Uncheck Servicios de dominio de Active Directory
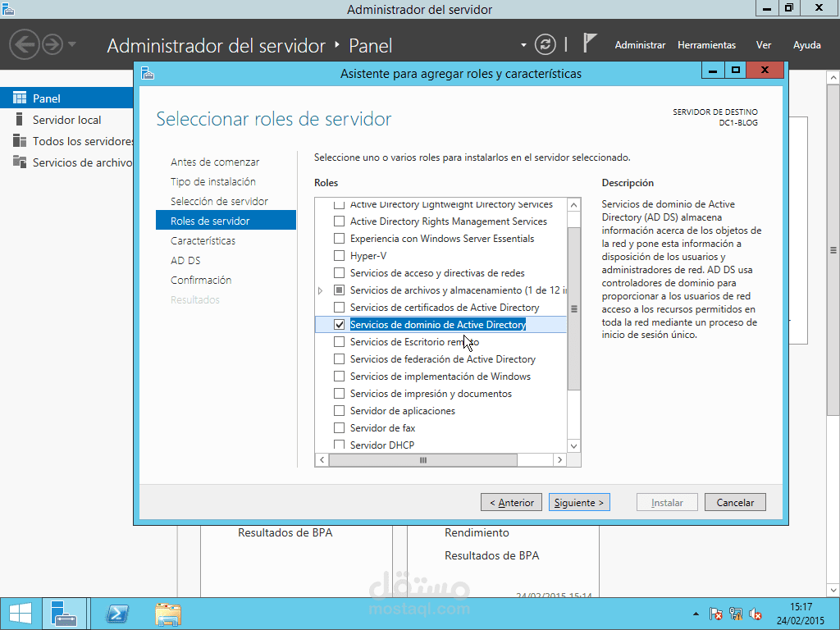Viewport: 840px width, 630px height. 339,324
